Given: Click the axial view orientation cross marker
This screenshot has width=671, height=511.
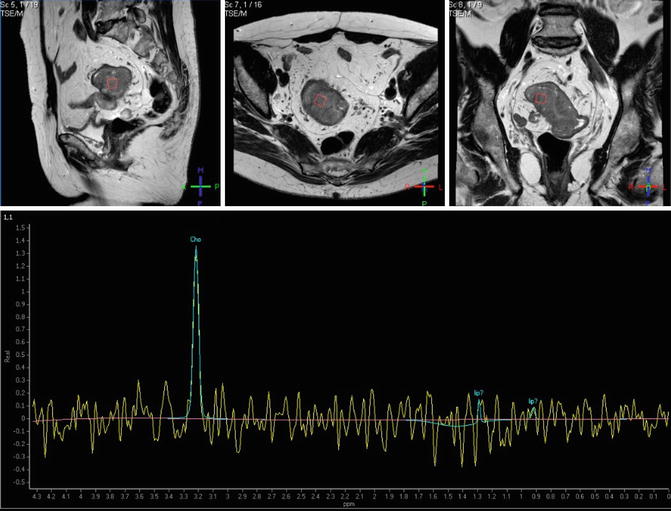Looking at the screenshot, I should [424, 186].
